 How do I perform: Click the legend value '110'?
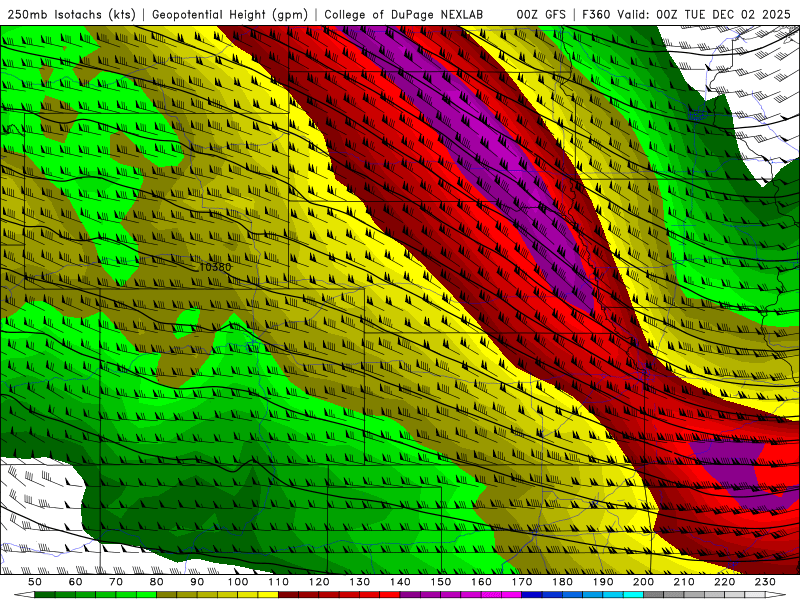[x=279, y=582]
